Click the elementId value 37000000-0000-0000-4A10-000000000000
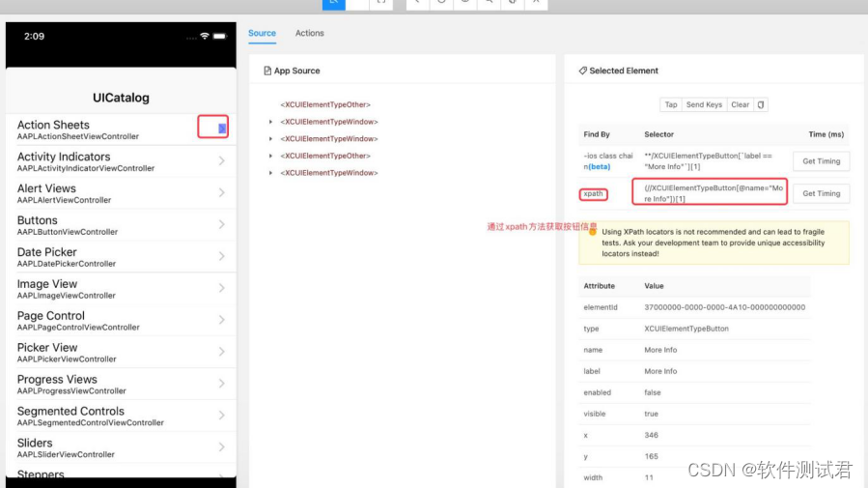The width and height of the screenshot is (868, 488). click(725, 307)
